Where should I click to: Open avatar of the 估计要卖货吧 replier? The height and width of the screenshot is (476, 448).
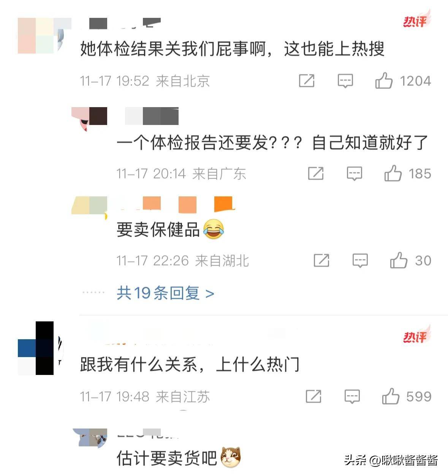pyautogui.click(x=90, y=438)
